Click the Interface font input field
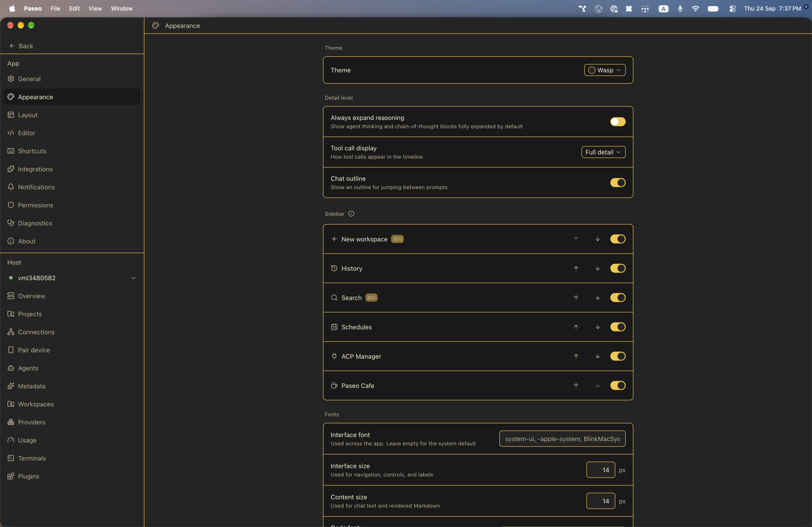Screen dimensions: 812x527 click(x=562, y=439)
